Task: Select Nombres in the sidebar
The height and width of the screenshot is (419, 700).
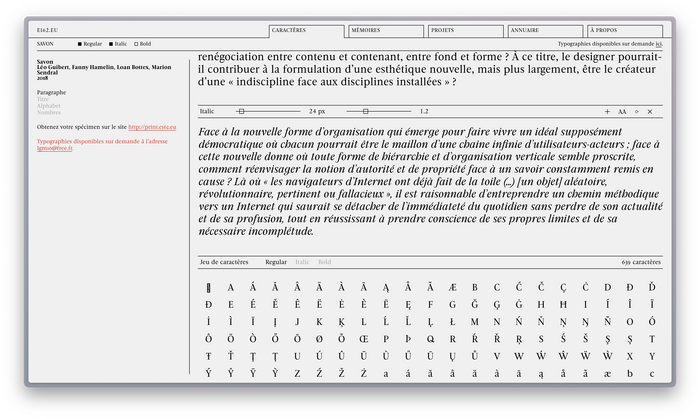Action: pos(49,112)
